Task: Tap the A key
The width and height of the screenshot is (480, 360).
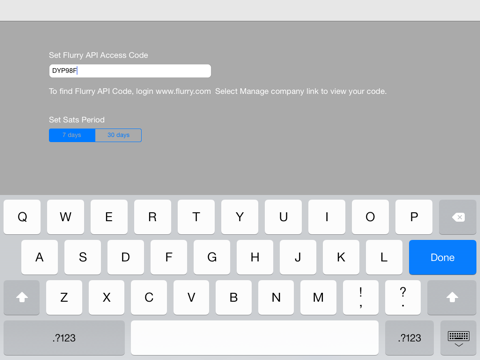Action: tap(39, 257)
